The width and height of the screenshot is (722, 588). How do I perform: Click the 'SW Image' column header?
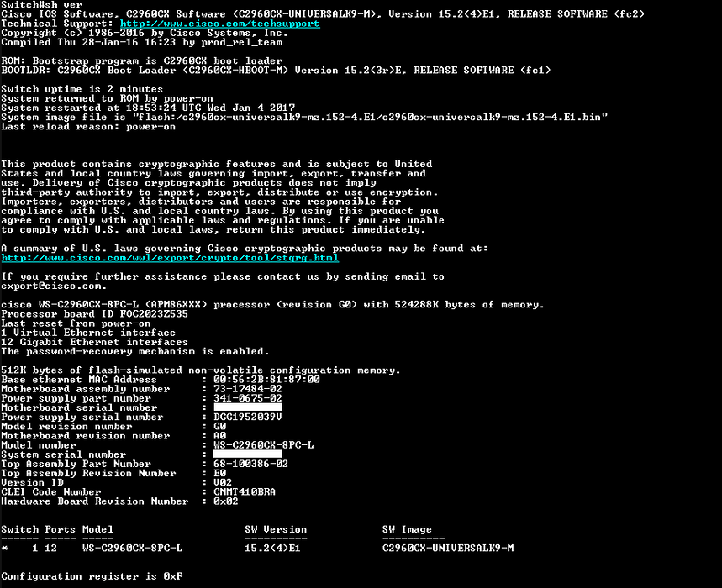407,529
